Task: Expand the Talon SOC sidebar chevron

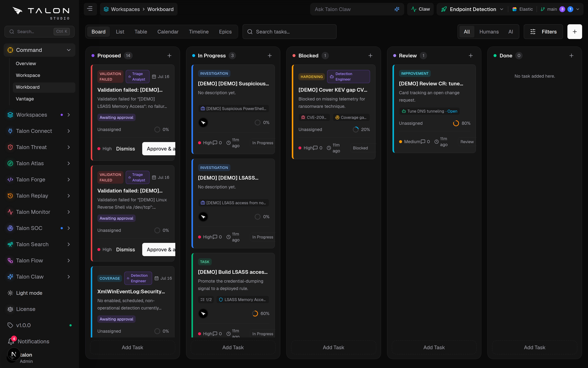Action: coord(69,228)
